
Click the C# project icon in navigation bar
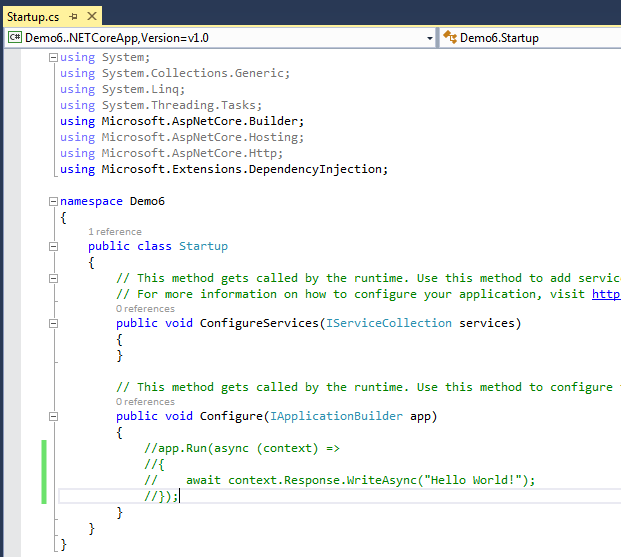coord(15,37)
